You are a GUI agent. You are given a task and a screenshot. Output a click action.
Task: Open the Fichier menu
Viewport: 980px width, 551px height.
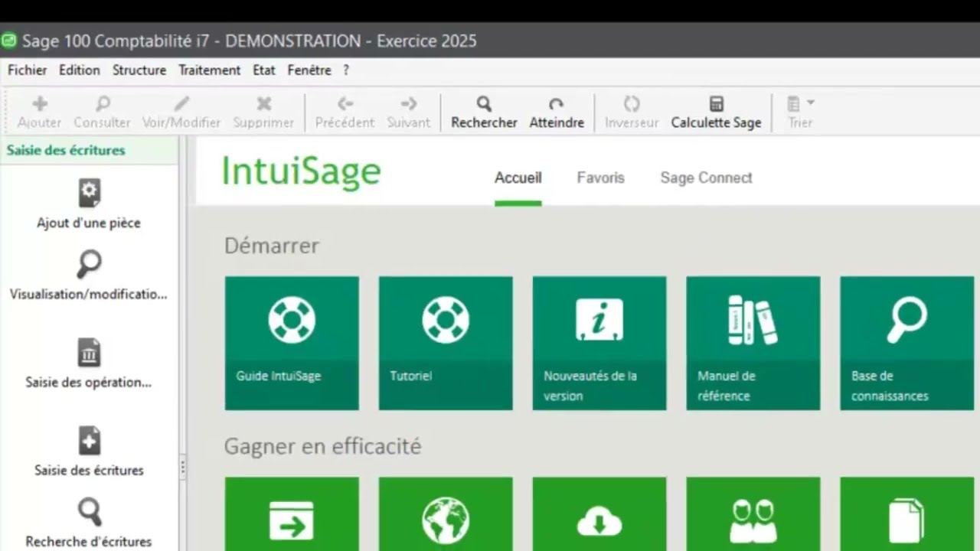point(28,70)
